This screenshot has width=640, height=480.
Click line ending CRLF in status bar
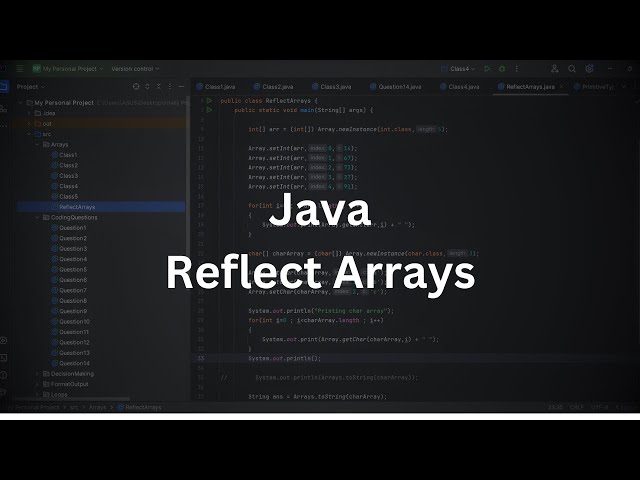(577, 407)
